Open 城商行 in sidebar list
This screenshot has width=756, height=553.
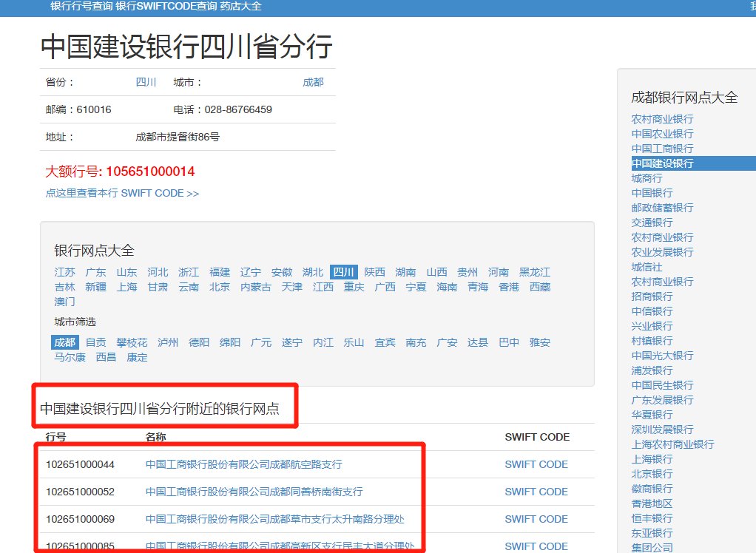(x=647, y=178)
